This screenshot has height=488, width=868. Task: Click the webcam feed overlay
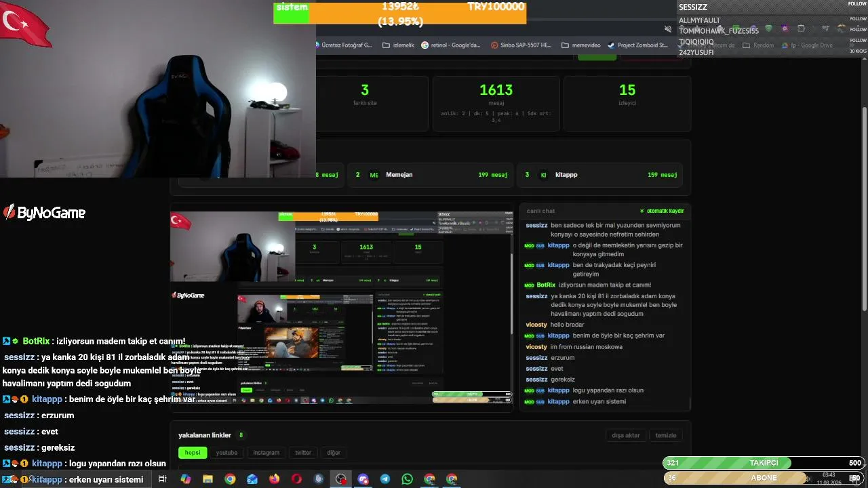[x=157, y=89]
